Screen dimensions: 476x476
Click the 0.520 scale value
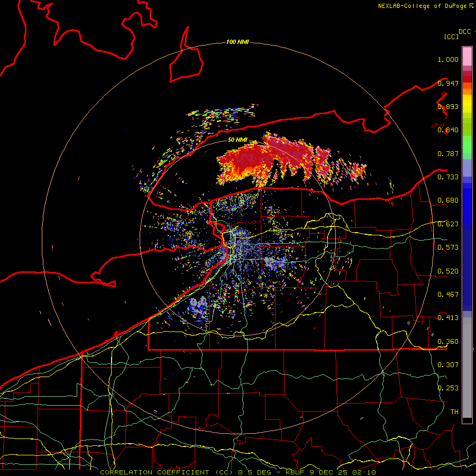tap(448, 271)
